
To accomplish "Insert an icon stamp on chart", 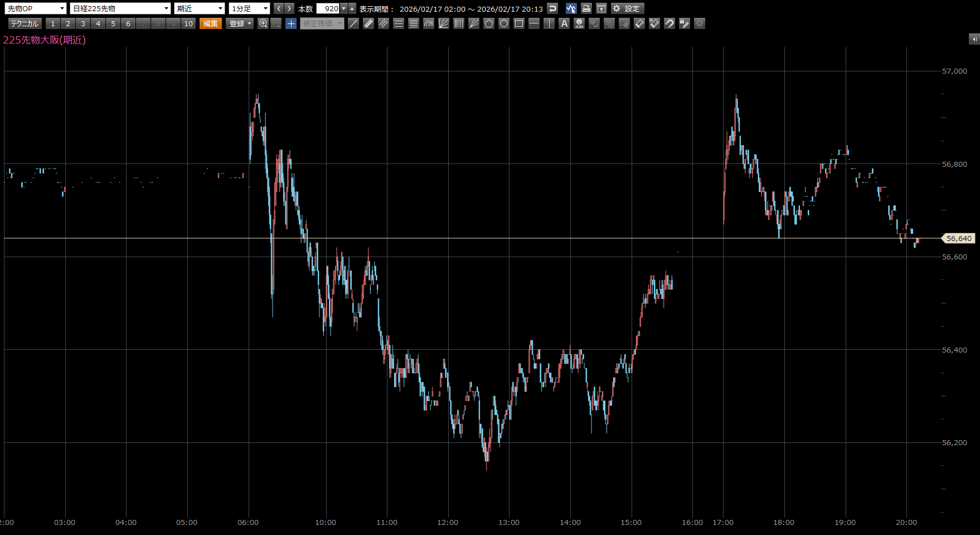I will pyautogui.click(x=579, y=23).
